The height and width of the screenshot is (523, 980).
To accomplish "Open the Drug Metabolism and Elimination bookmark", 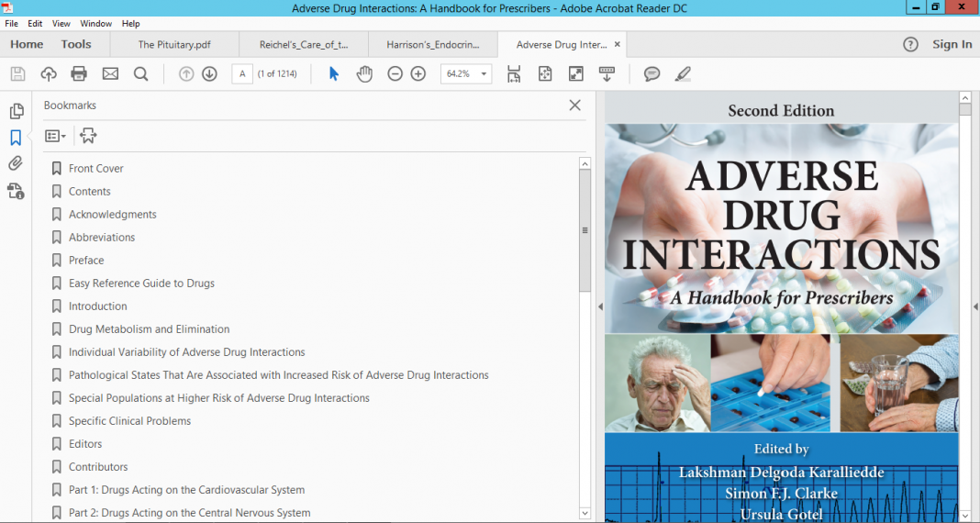I will [x=149, y=329].
